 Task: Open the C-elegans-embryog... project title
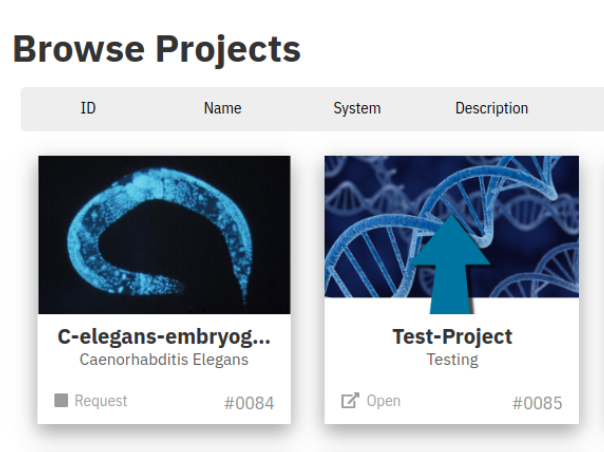point(164,337)
